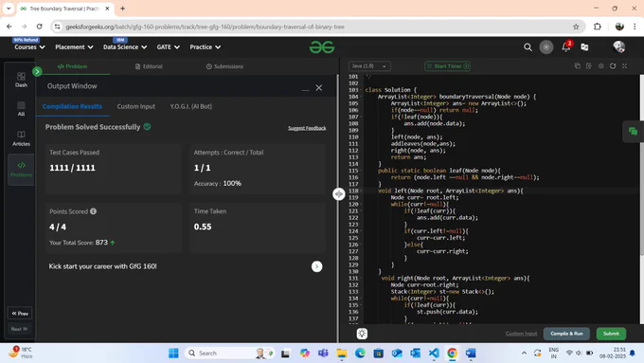
Task: Open All in the left sidebar
Action: pyautogui.click(x=21, y=109)
